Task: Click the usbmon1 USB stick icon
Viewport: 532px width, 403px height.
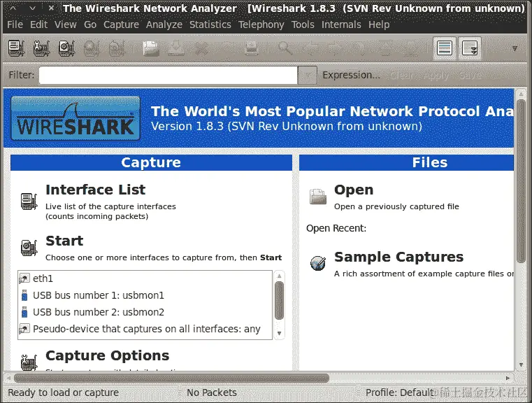Action: pyautogui.click(x=24, y=295)
